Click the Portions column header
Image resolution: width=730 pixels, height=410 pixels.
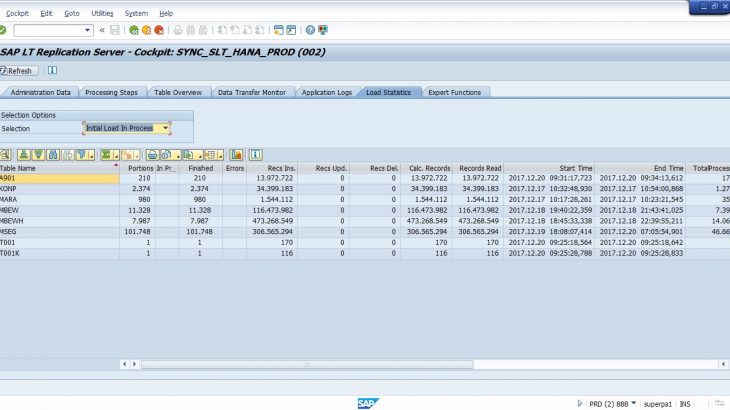pyautogui.click(x=137, y=168)
